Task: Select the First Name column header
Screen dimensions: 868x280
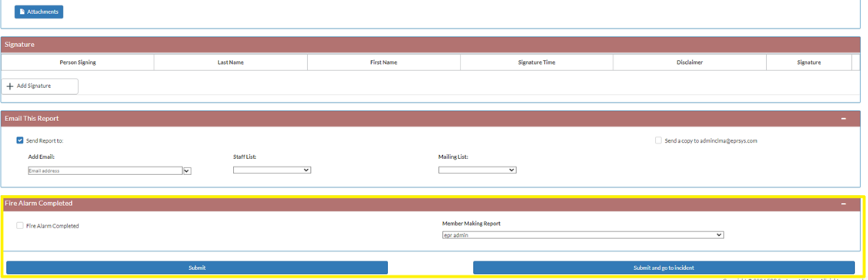Action: [383, 62]
